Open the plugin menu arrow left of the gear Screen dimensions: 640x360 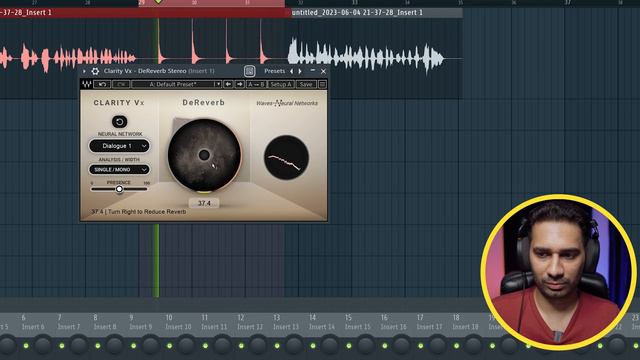tap(84, 71)
